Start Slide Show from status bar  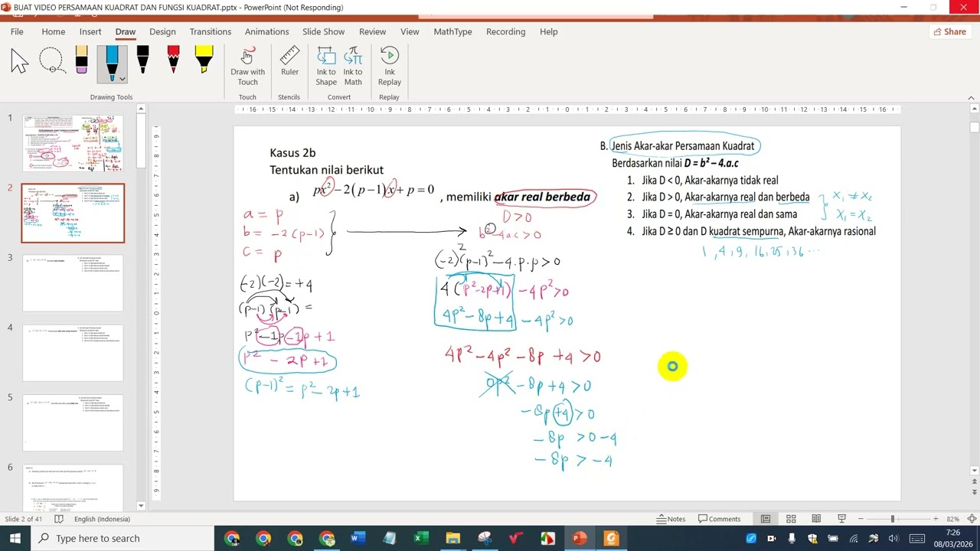click(x=841, y=519)
